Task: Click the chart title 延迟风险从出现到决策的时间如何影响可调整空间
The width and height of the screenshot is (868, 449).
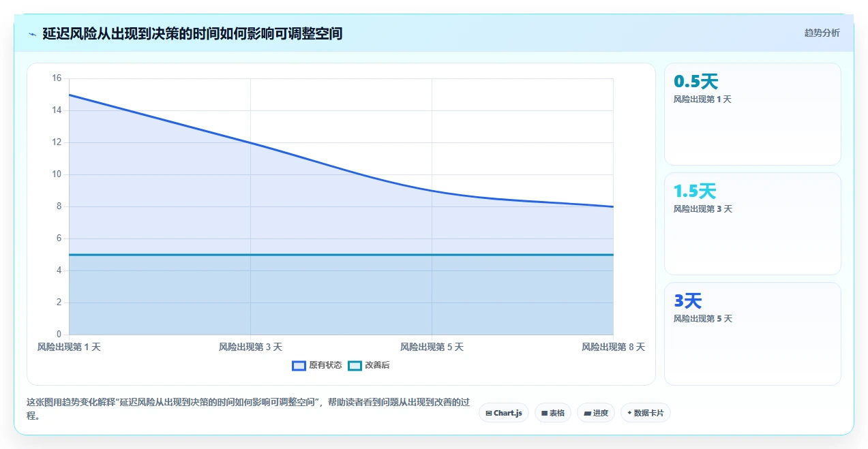Action: [x=192, y=33]
